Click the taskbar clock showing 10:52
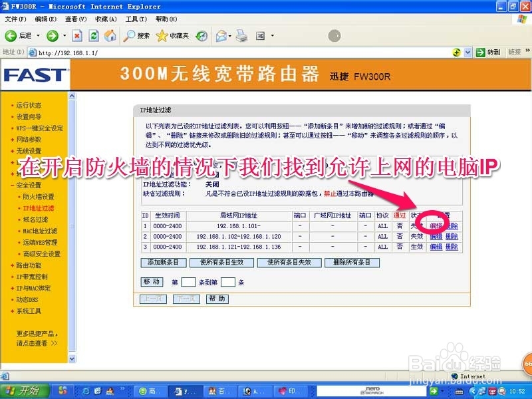Viewport: 532px width, 399px height. 517,391
